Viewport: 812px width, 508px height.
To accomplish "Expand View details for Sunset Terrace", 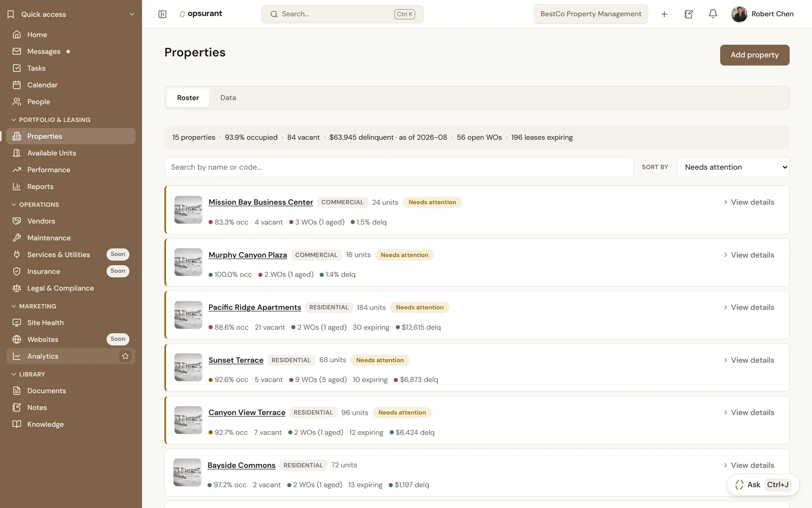I will point(749,360).
